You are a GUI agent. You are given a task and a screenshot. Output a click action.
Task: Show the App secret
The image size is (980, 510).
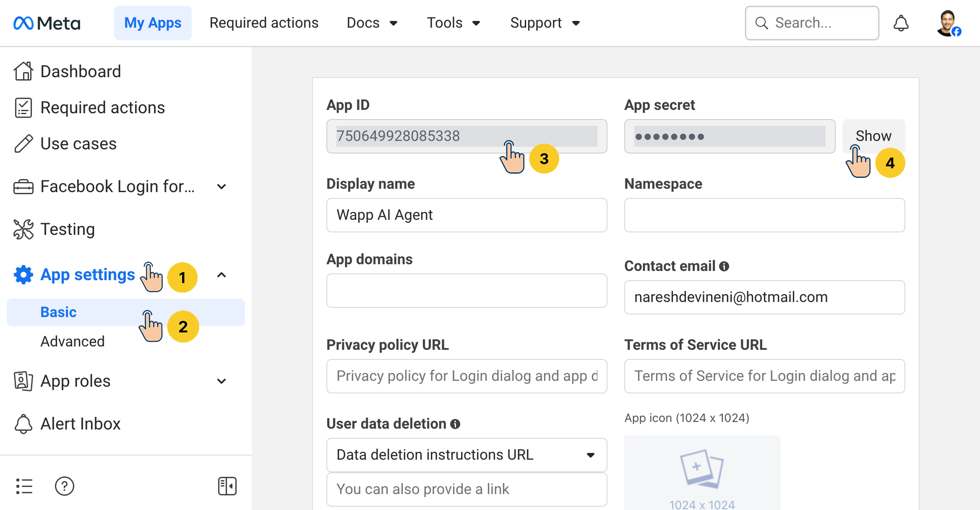pyautogui.click(x=873, y=136)
